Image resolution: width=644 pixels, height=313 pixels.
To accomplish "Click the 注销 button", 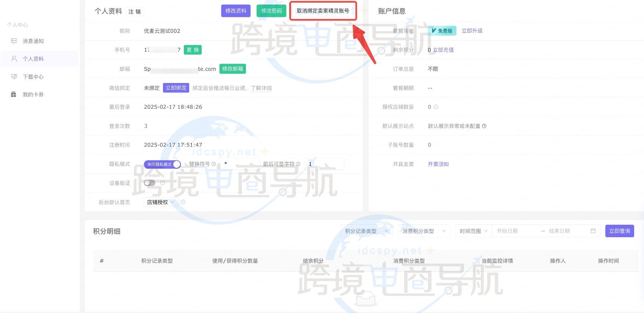I will click(135, 12).
